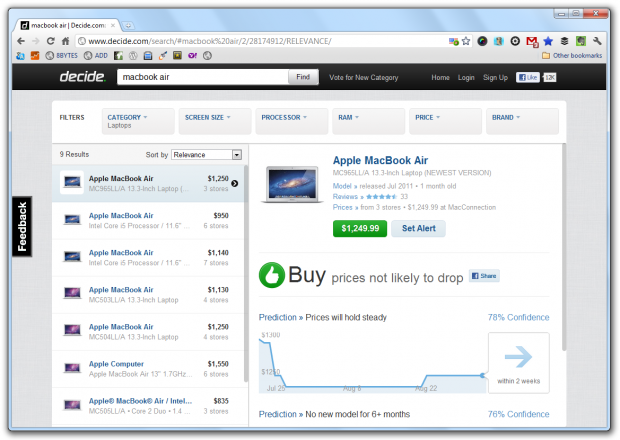Viewport: 620px width, 440px height.
Task: Open the new tab button
Action: 128,26
